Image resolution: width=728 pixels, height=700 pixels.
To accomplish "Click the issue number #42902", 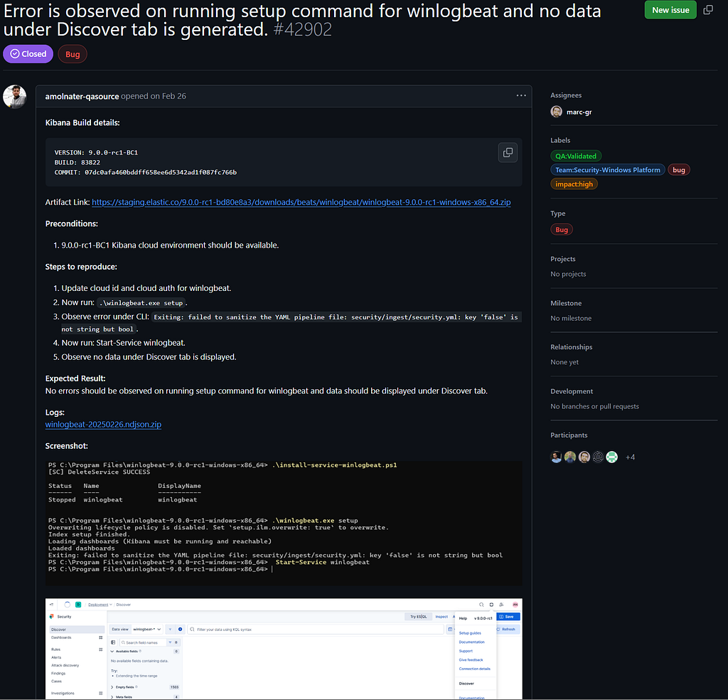I will (303, 30).
